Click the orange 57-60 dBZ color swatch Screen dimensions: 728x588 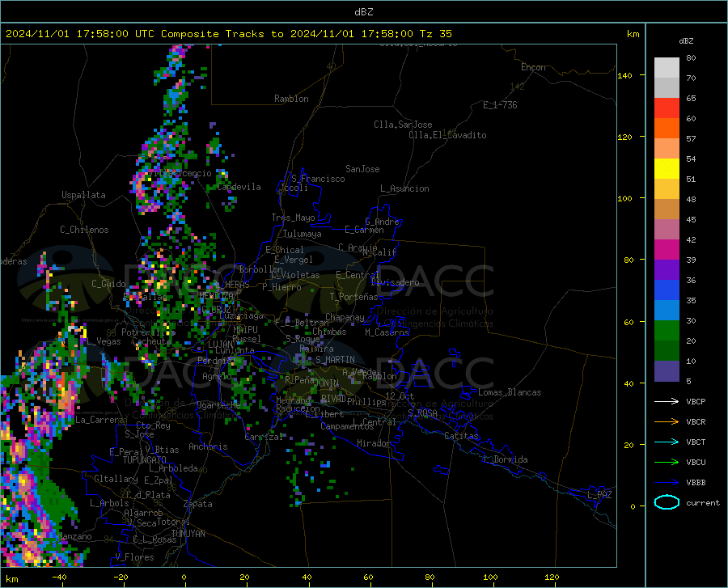click(667, 129)
